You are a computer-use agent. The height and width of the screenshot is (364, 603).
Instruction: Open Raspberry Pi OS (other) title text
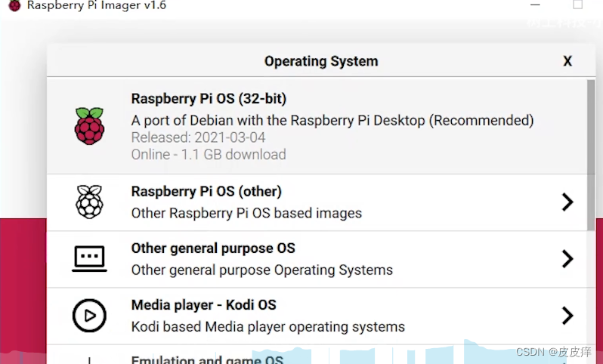206,191
